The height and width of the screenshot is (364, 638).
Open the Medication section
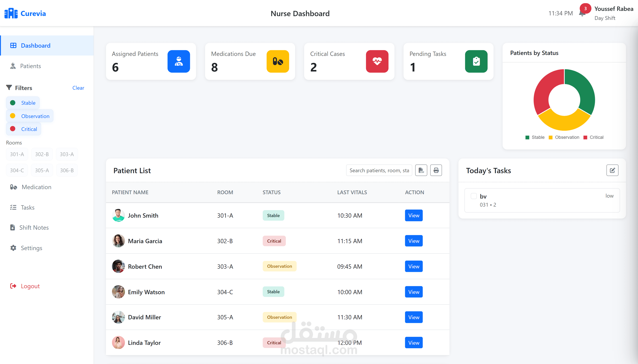click(x=47, y=187)
